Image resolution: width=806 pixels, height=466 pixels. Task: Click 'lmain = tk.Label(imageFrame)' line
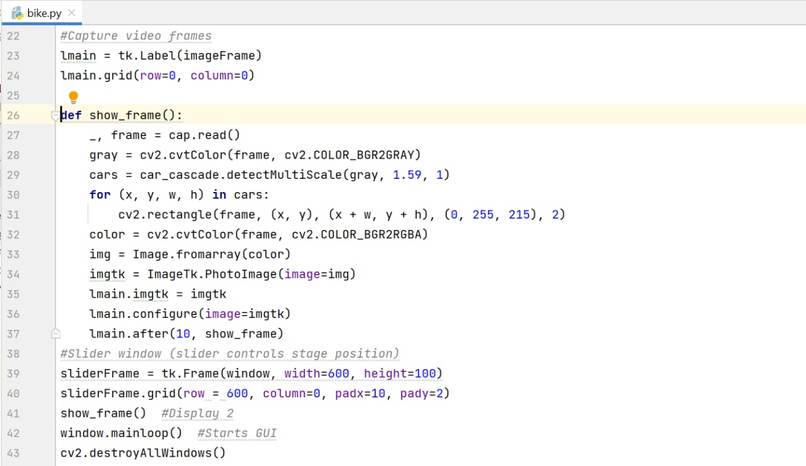tap(161, 55)
